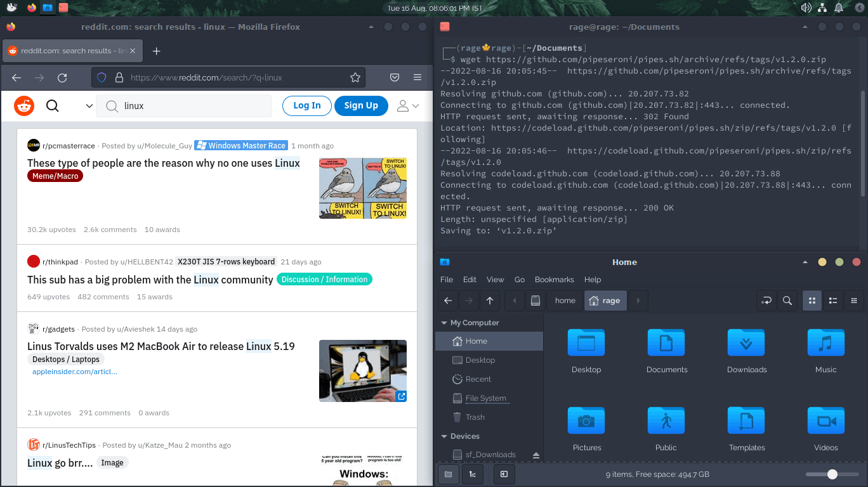Open the tracking protection shield icon
Image resolution: width=868 pixels, height=487 pixels.
(x=102, y=78)
